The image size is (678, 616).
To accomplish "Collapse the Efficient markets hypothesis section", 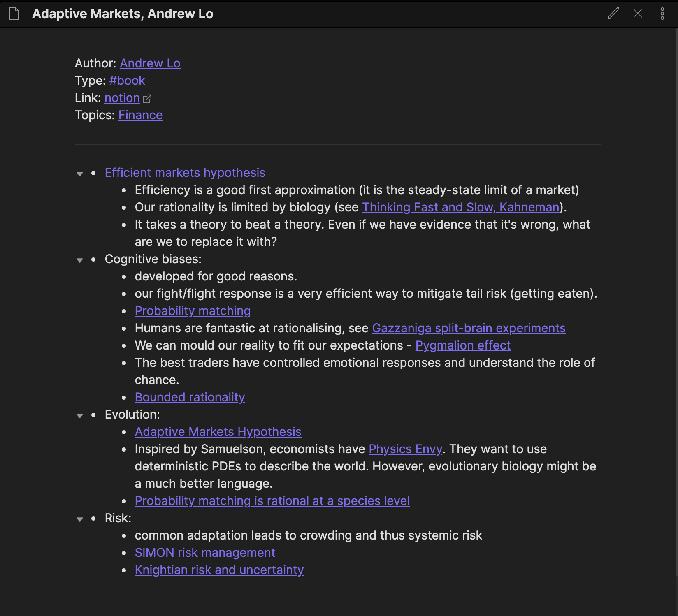I will point(80,174).
